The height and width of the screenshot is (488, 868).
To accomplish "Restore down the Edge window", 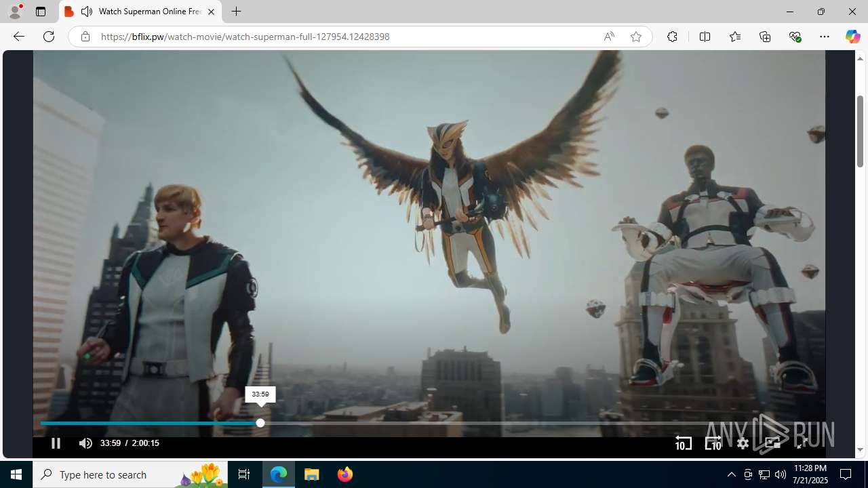I will coord(821,12).
